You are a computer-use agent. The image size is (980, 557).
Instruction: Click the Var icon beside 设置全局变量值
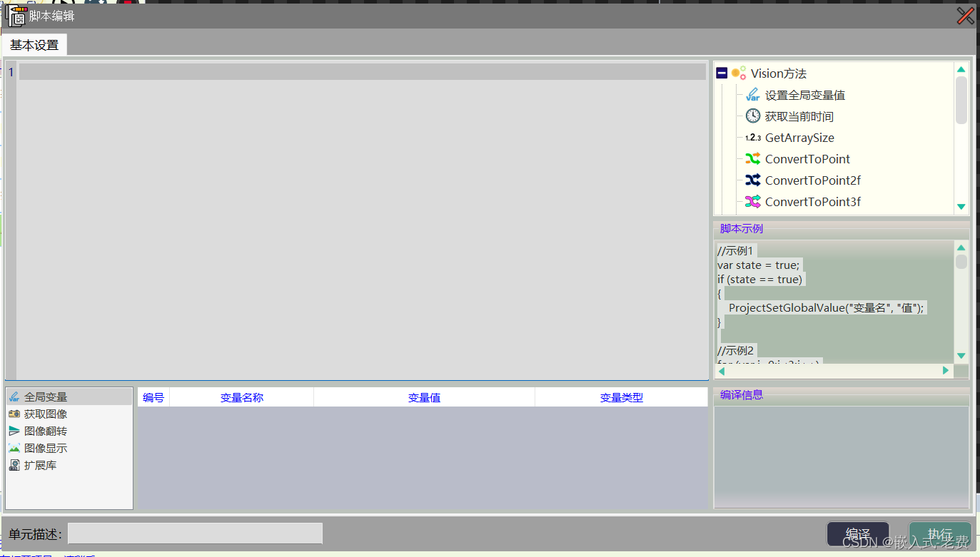click(x=752, y=95)
